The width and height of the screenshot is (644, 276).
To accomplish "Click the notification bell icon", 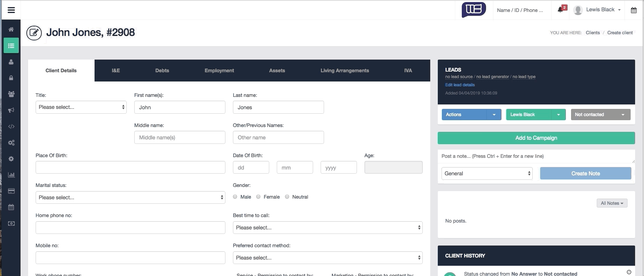I will click(560, 10).
